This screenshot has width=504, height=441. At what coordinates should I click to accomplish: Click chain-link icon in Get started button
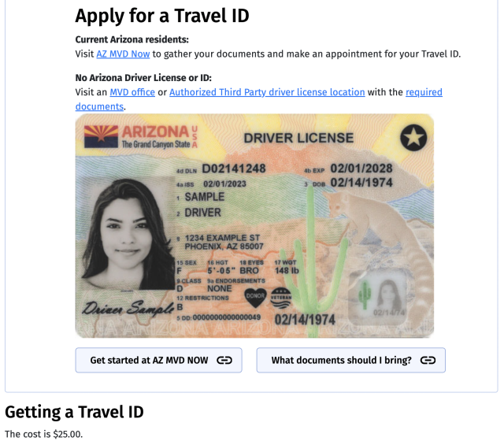tap(224, 361)
